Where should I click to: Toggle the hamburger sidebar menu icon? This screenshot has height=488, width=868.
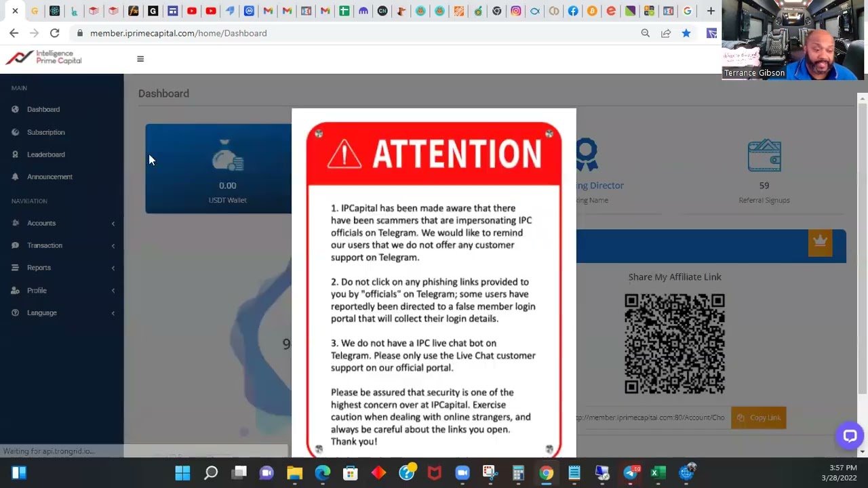click(140, 59)
